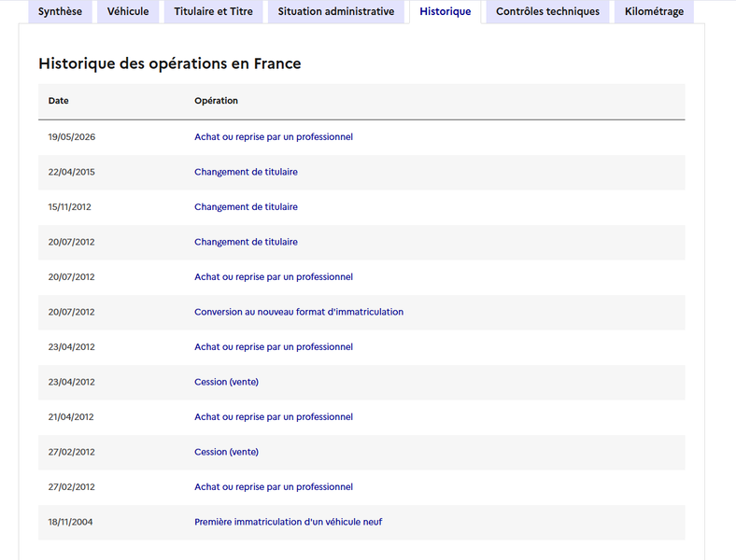
Task: Click Changement de titulaire dated 22/04/2015
Action: 246,172
